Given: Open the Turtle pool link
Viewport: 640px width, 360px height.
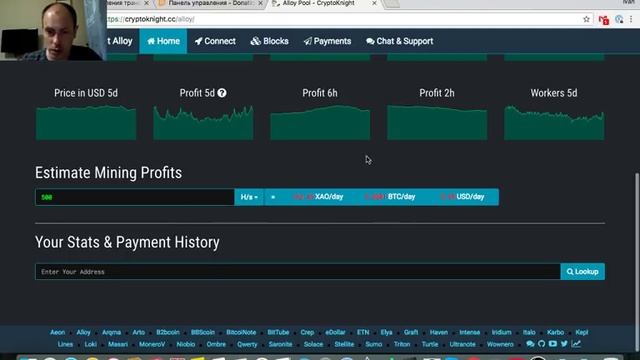Looking at the screenshot, I should (x=430, y=344).
